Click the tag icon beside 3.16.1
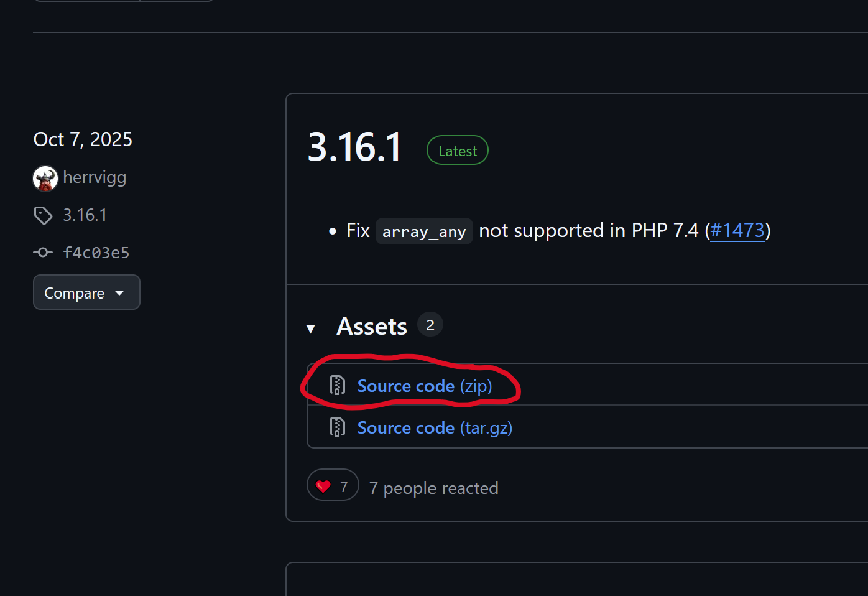Screen dimensions: 868x596 coord(43,215)
